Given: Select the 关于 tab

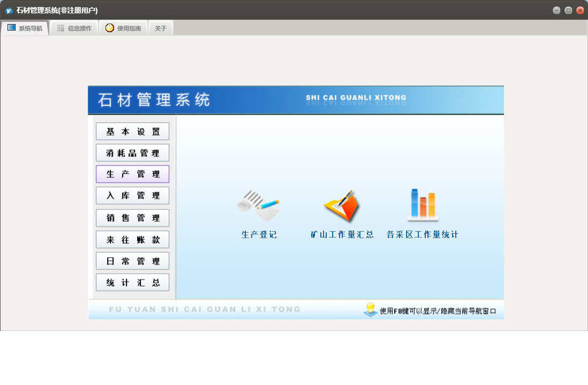Looking at the screenshot, I should click(161, 28).
